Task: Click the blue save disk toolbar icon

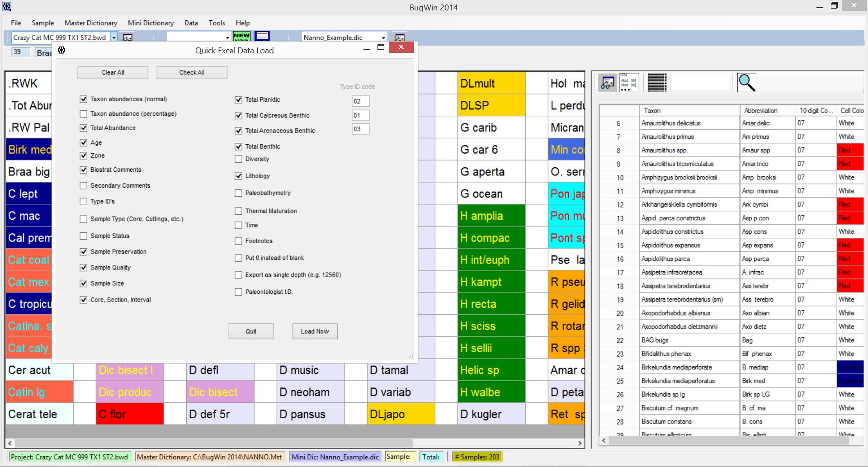Action: coord(262,36)
